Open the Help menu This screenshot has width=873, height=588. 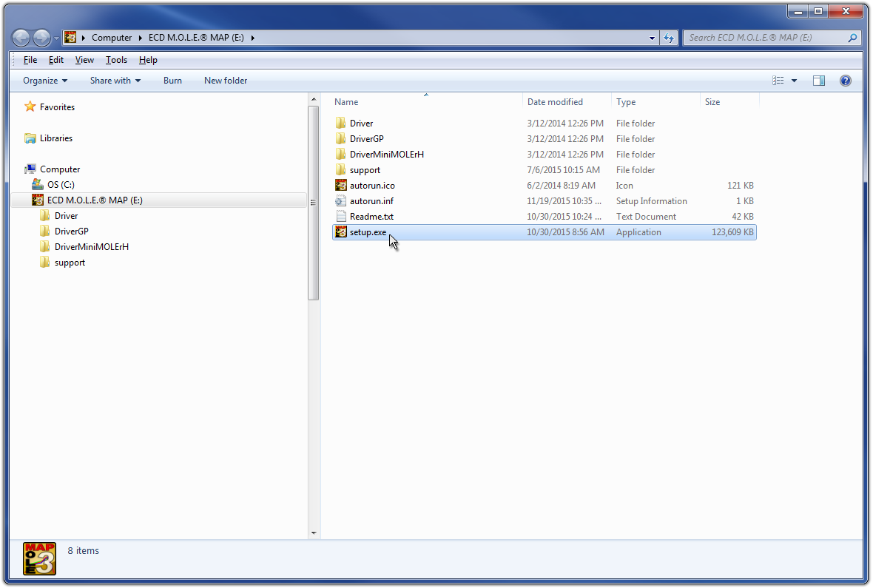click(148, 60)
